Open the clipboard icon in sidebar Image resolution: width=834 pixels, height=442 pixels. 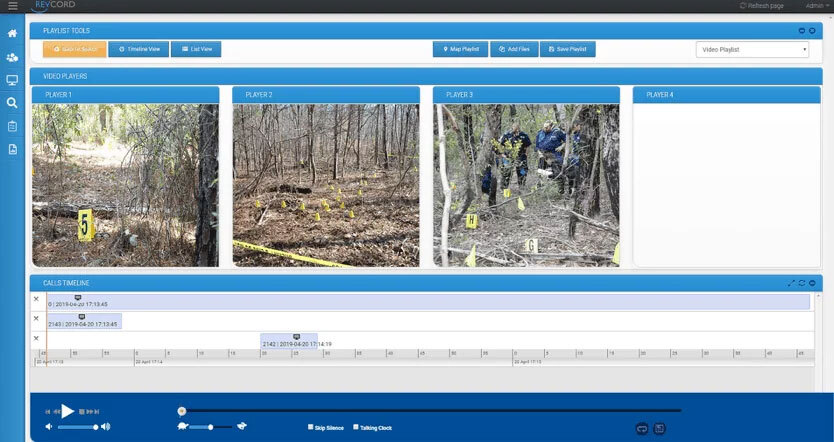coord(12,126)
